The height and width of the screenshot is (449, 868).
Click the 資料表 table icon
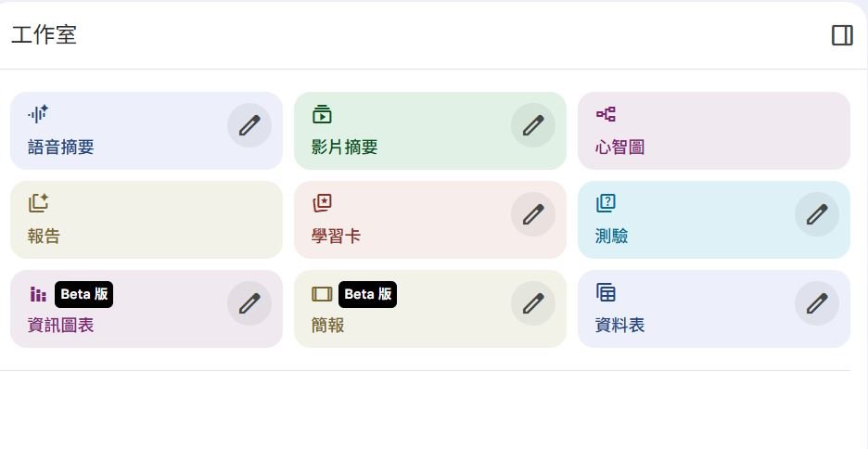pyautogui.click(x=606, y=292)
